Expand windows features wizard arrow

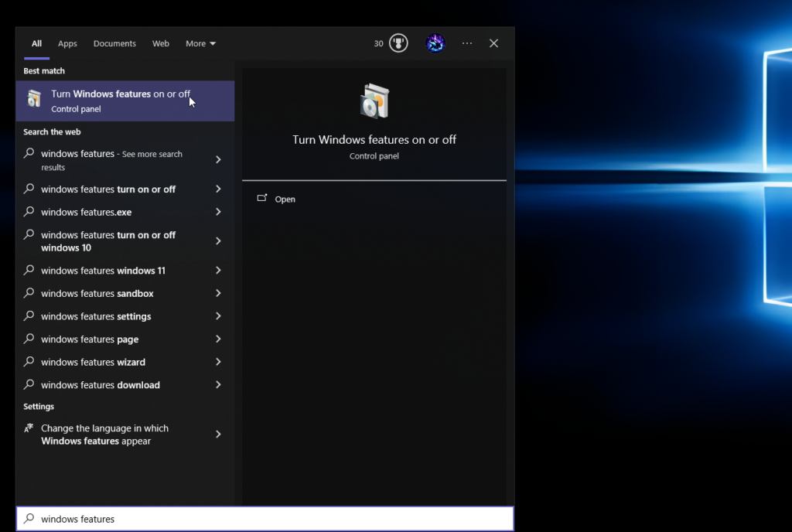click(x=218, y=362)
